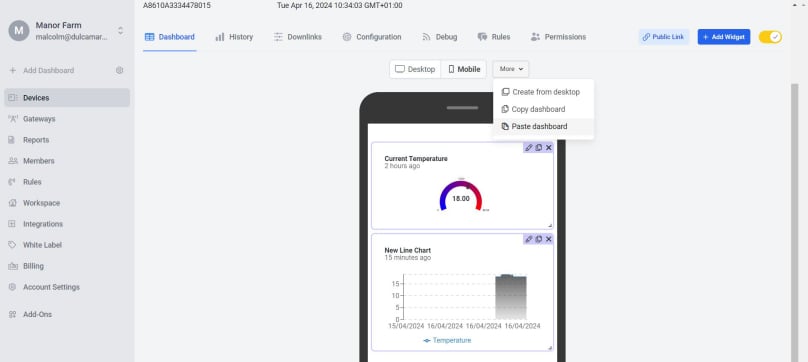The image size is (808, 362).
Task: Click the New Line Chart resize handle
Action: [550, 348]
